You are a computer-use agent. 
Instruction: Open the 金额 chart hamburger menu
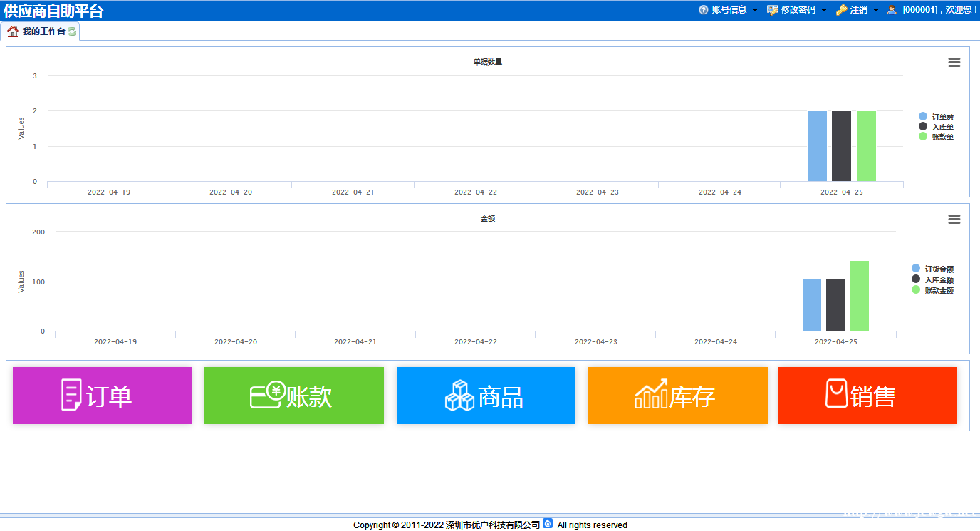(x=954, y=220)
